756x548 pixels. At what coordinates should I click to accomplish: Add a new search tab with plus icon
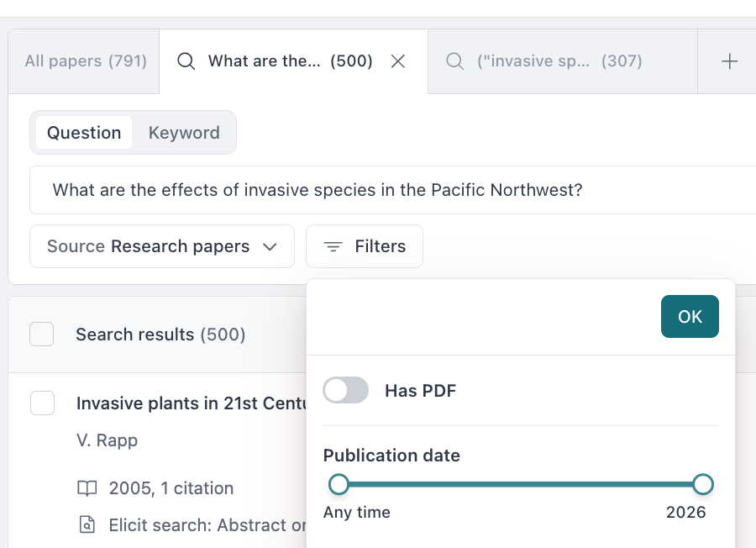pyautogui.click(x=730, y=61)
